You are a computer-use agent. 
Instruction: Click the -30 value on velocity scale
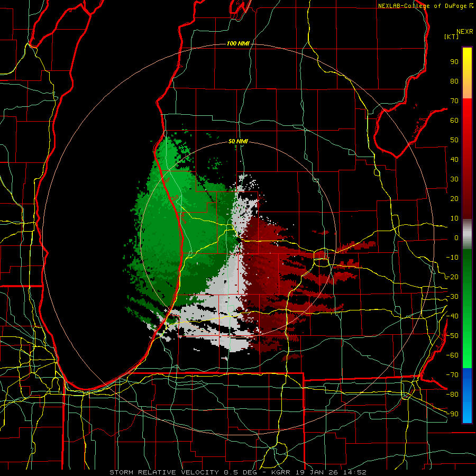452,297
